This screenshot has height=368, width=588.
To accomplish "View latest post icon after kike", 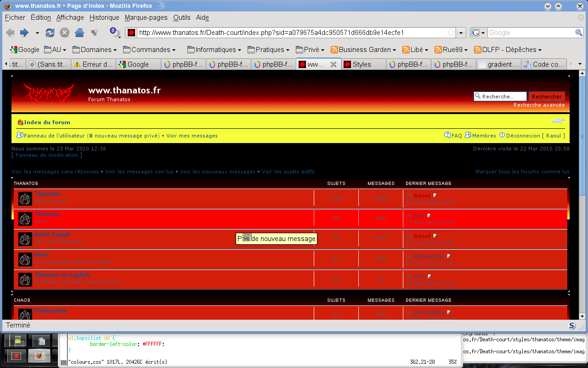I will [x=430, y=276].
